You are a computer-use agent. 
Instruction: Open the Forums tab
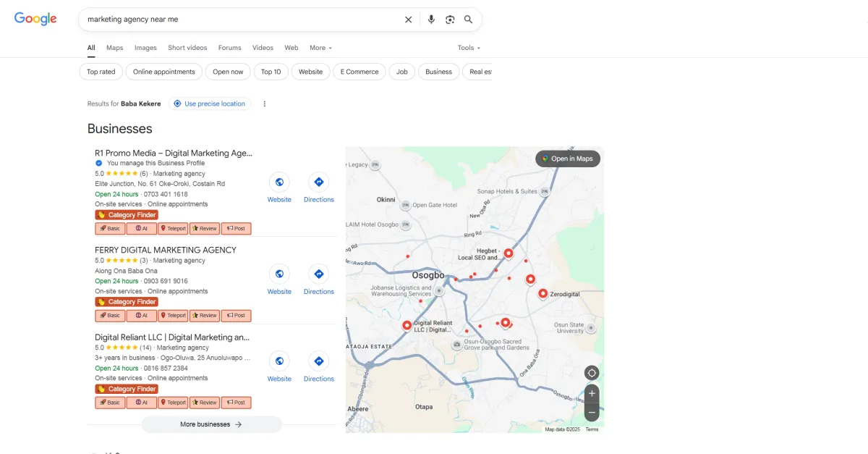pyautogui.click(x=230, y=48)
